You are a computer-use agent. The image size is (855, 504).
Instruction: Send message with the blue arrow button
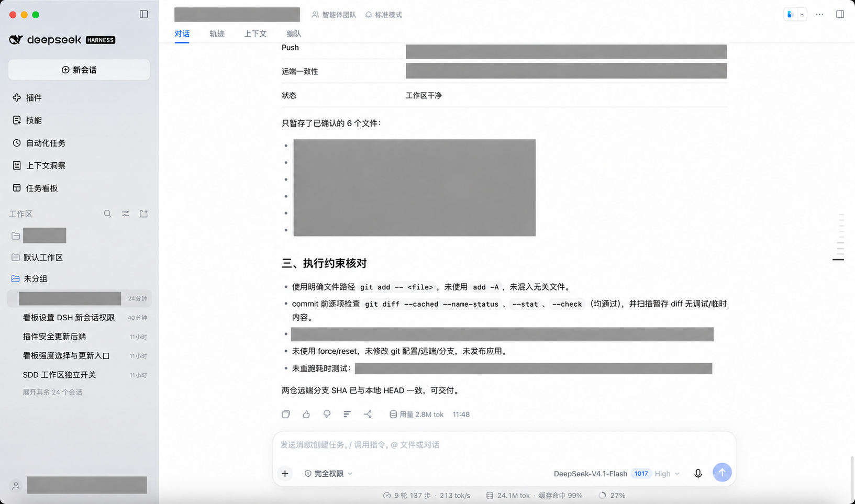(722, 473)
